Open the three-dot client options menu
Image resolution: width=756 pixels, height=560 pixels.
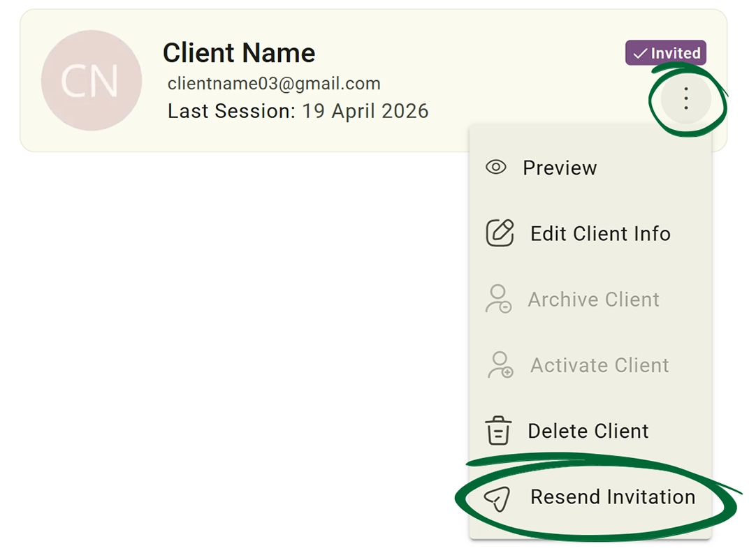click(685, 98)
